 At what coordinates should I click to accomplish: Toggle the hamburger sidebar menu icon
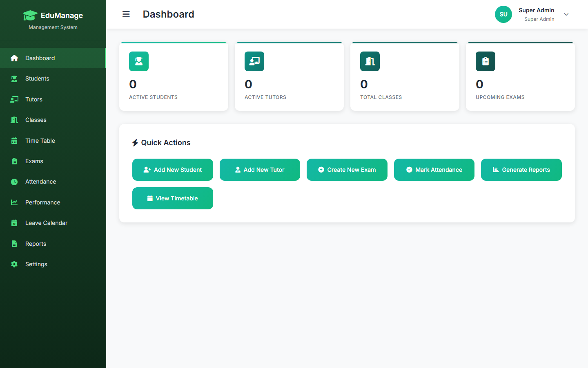[x=126, y=14]
